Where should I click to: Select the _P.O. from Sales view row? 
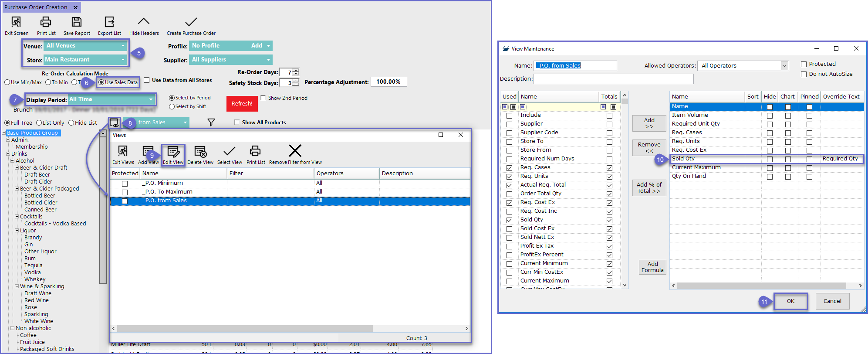[290, 201]
